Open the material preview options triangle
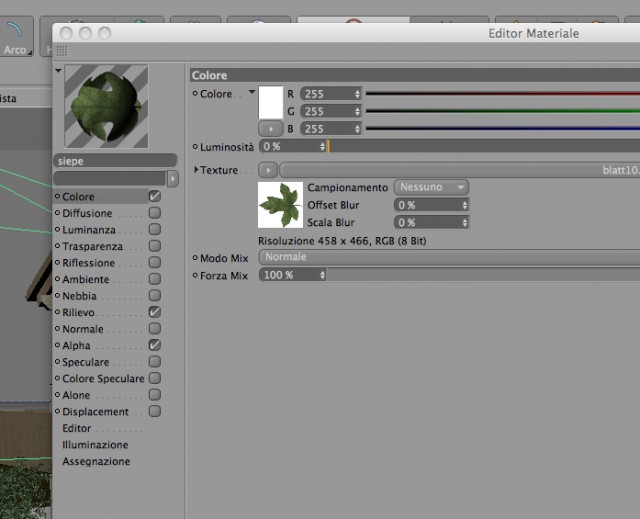640x519 pixels. click(58, 71)
